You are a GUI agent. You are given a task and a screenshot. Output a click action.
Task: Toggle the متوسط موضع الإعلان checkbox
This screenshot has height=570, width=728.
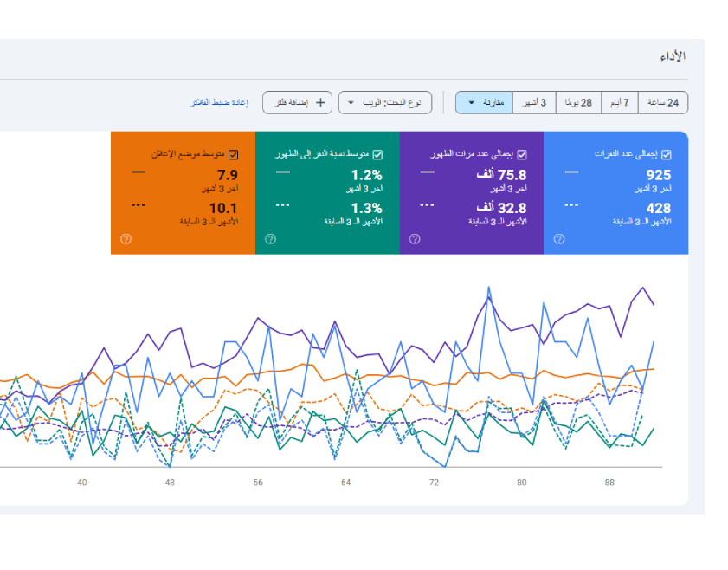point(233,155)
